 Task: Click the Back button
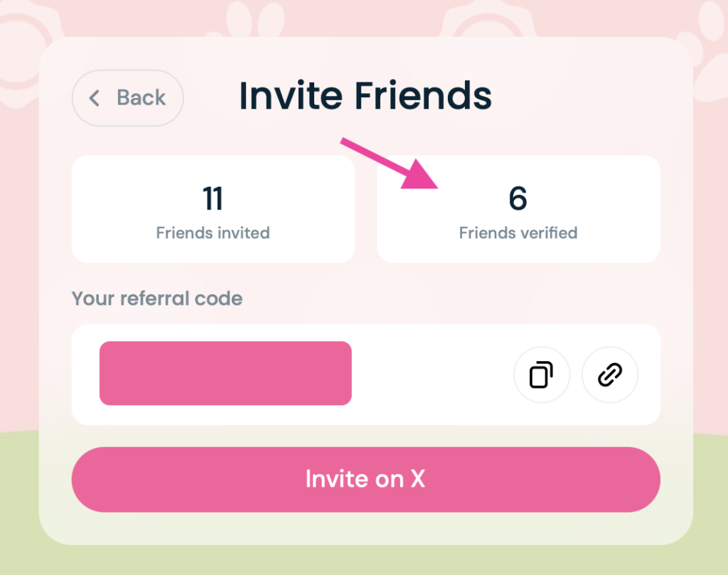[128, 98]
